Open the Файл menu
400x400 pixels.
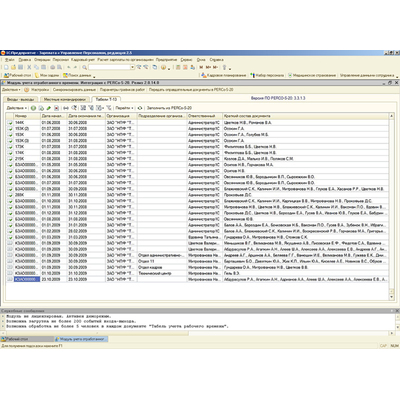point(10,60)
